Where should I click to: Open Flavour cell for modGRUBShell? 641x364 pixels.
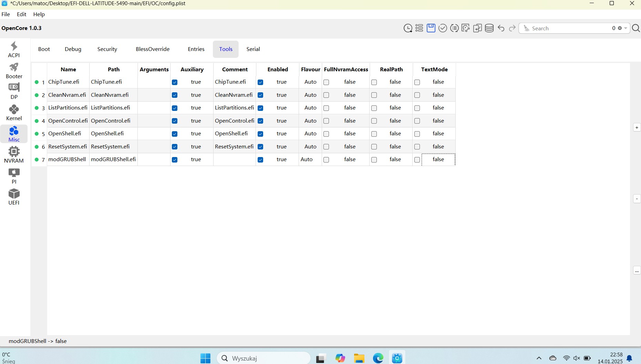coord(310,159)
